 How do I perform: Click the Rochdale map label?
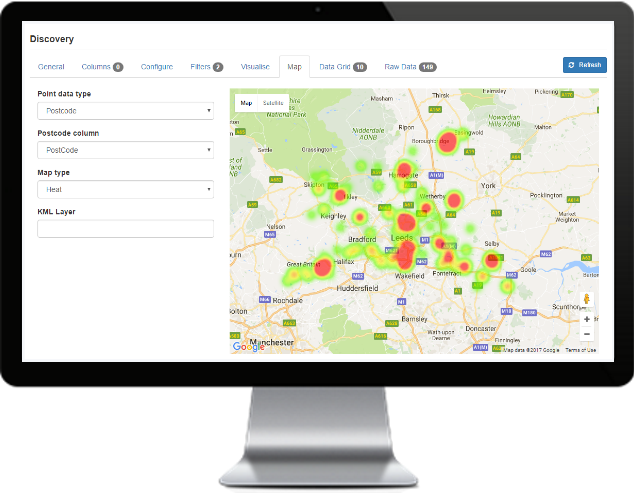coord(288,301)
